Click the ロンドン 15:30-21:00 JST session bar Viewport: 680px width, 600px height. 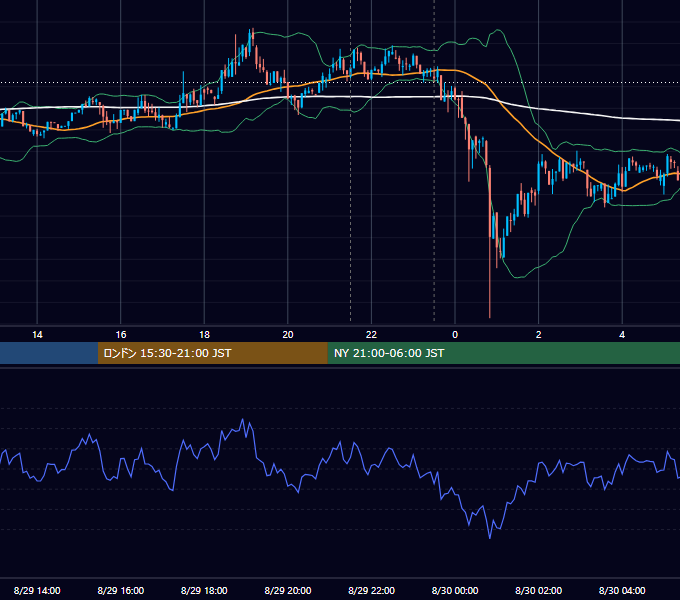tap(212, 353)
